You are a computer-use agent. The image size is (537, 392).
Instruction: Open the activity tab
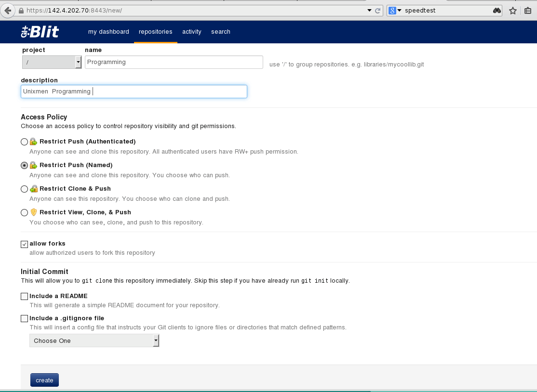click(191, 32)
